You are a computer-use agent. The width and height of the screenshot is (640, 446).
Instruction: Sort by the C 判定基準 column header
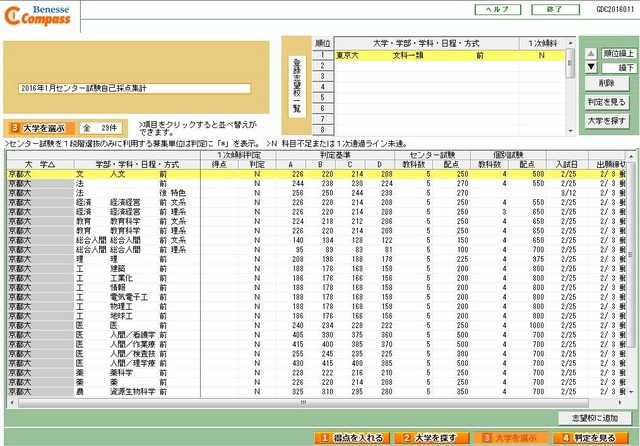[350, 164]
